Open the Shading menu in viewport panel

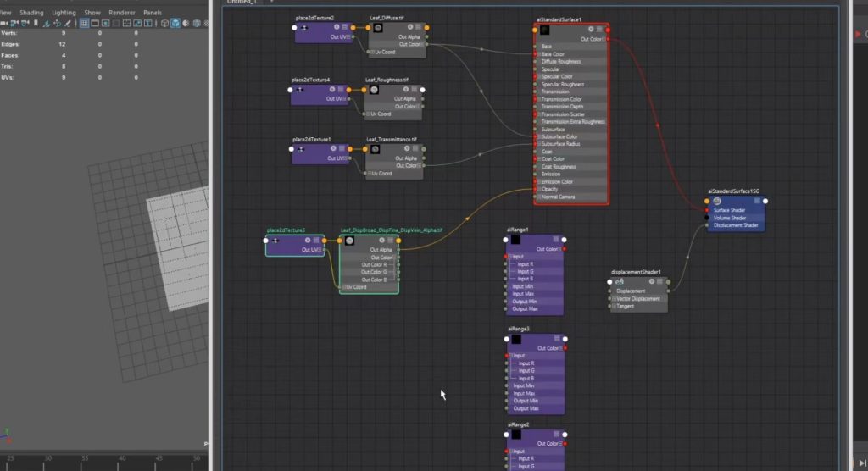[x=31, y=12]
